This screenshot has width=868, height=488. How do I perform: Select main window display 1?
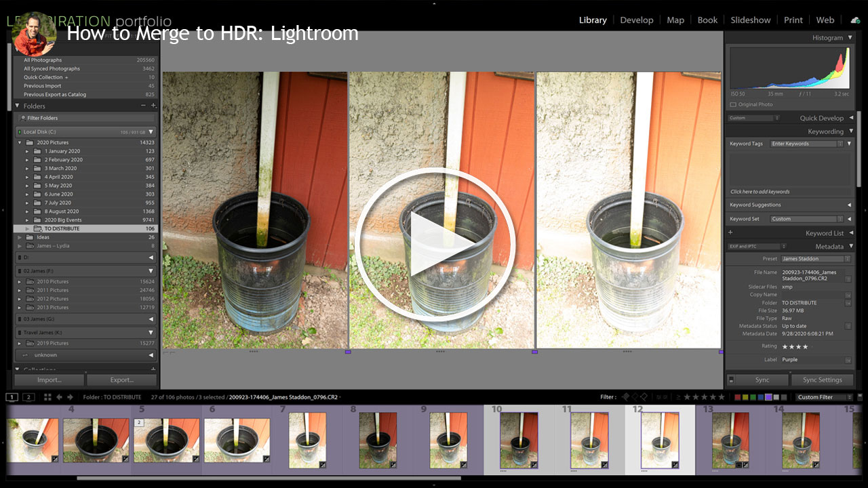(x=12, y=397)
